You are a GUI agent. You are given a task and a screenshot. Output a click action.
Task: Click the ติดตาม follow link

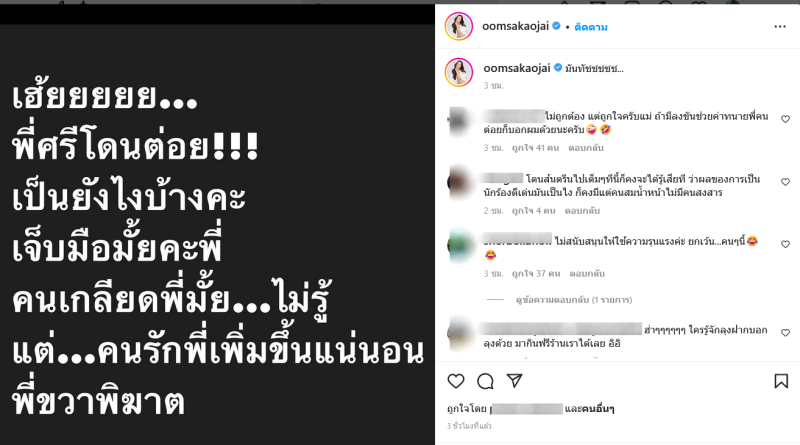(x=591, y=27)
